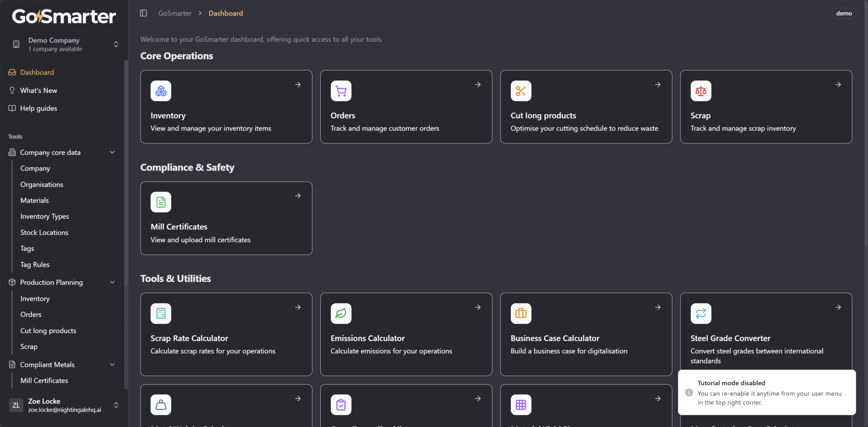Open Mill Certificates in the sidebar
Screen dimensions: 868x427
click(44, 381)
